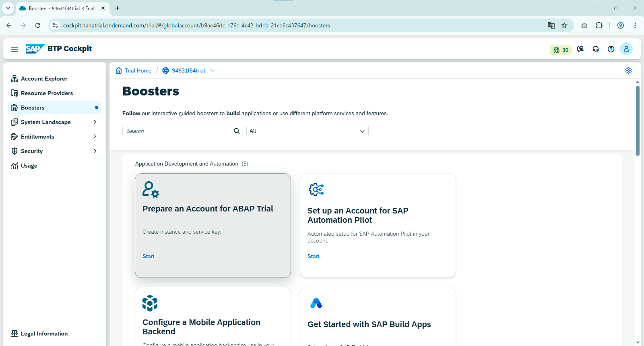This screenshot has height=346, width=644.
Task: Open the feedback chat icon
Action: pos(580,49)
